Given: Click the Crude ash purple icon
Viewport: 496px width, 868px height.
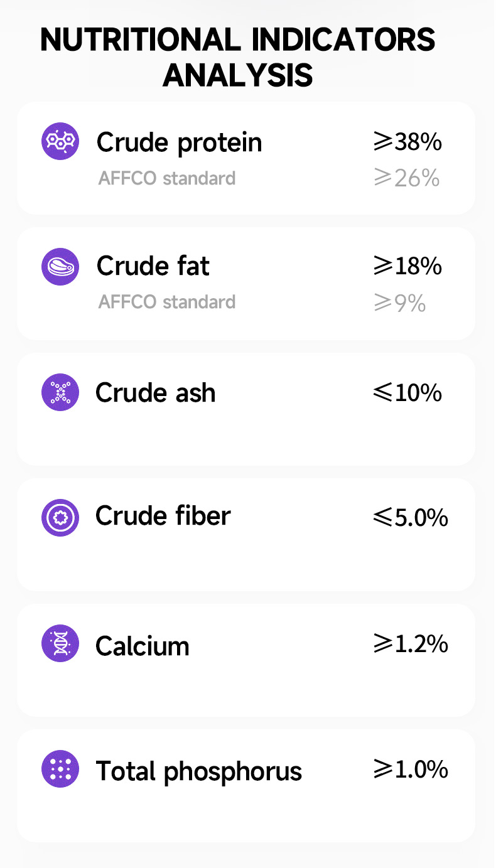Looking at the screenshot, I should pyautogui.click(x=60, y=392).
